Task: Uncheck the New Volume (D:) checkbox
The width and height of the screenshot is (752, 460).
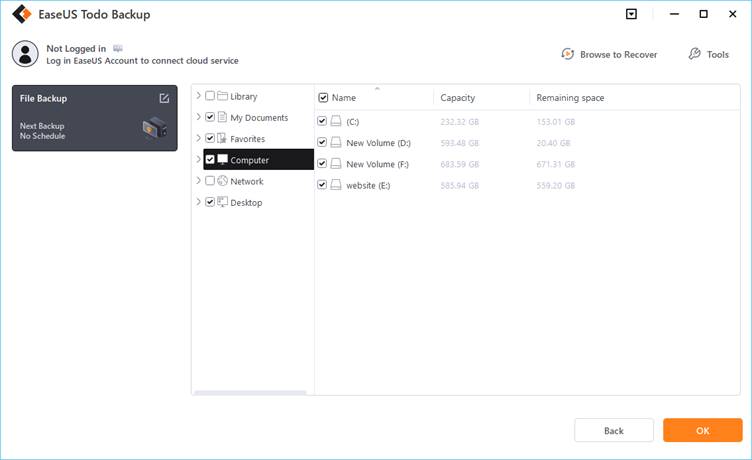Action: tap(322, 142)
